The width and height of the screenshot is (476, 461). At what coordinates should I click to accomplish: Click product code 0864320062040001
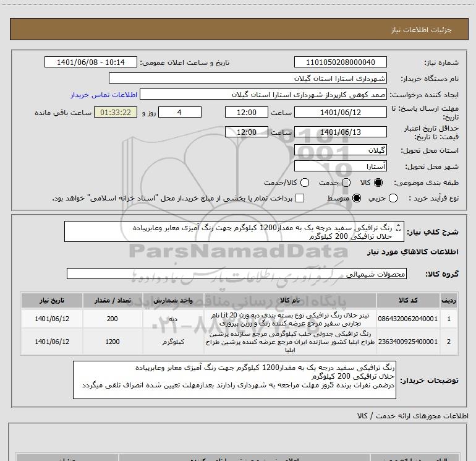click(408, 319)
